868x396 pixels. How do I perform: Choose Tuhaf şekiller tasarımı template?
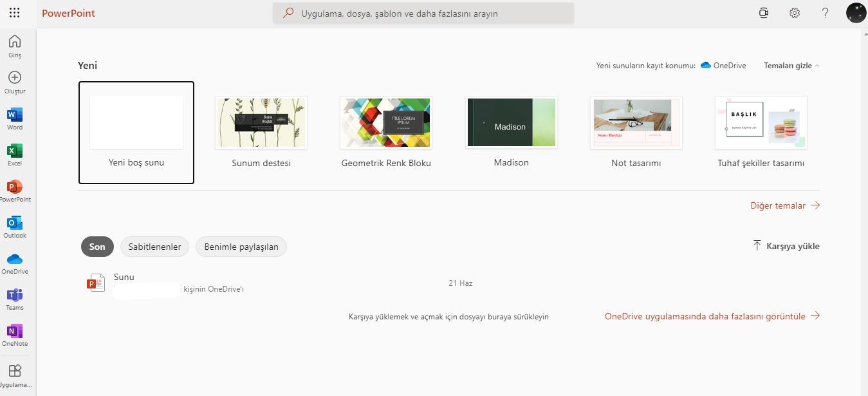(761, 133)
